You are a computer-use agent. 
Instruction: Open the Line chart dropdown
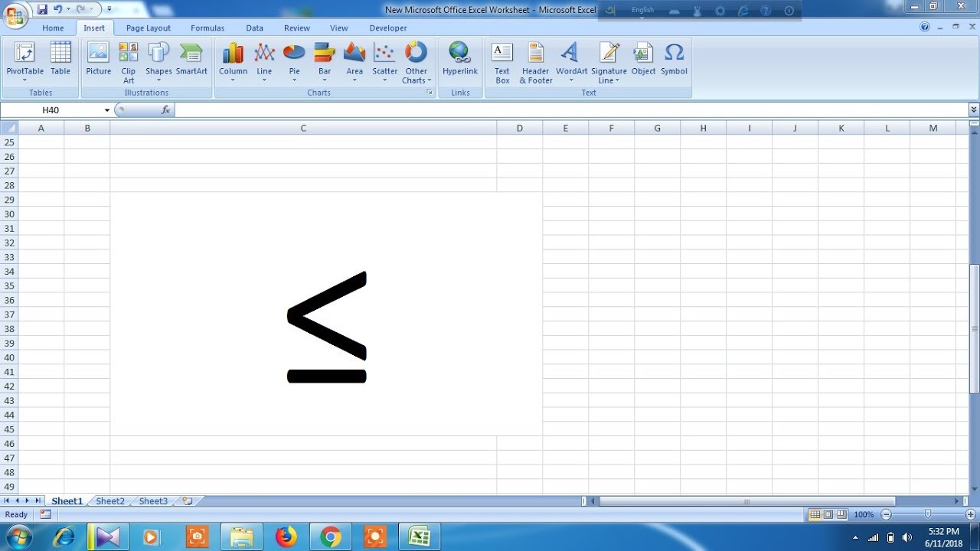[264, 61]
